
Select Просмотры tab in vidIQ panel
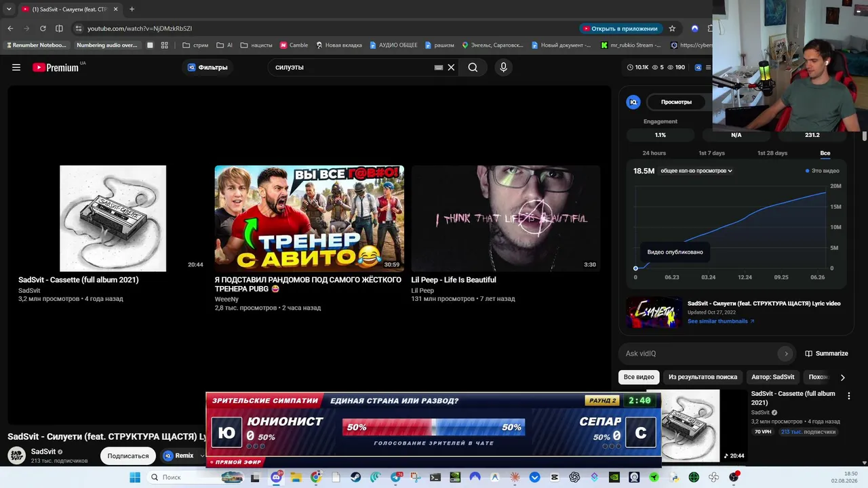point(676,102)
